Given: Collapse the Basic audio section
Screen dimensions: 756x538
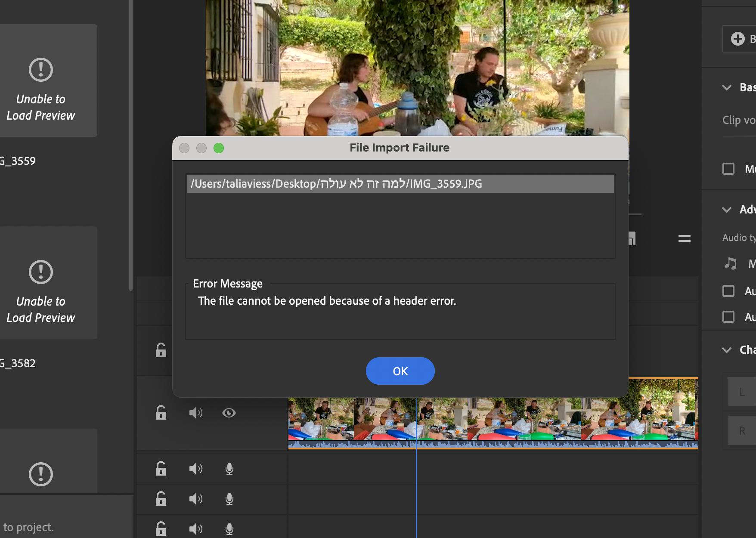Looking at the screenshot, I should (x=727, y=87).
